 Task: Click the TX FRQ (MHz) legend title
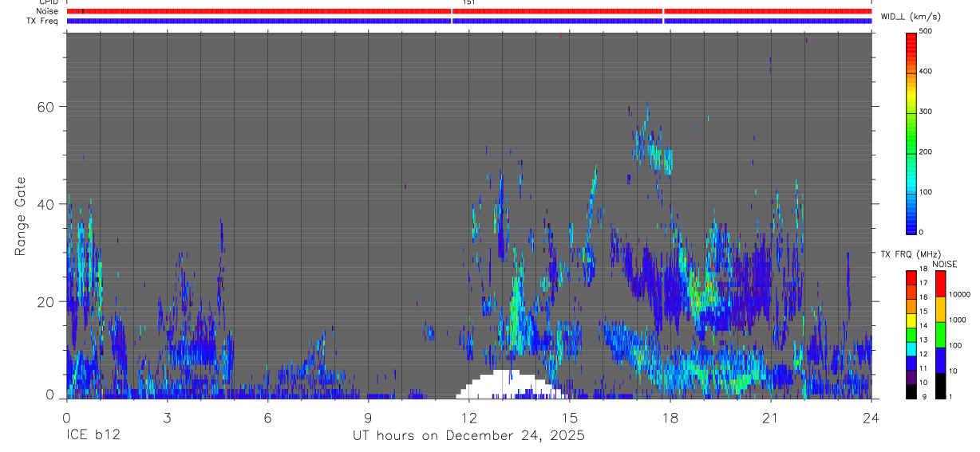click(x=910, y=254)
